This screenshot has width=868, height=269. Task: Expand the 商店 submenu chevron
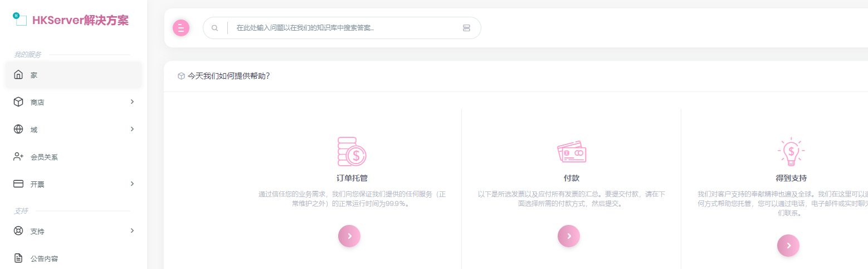[x=132, y=102]
